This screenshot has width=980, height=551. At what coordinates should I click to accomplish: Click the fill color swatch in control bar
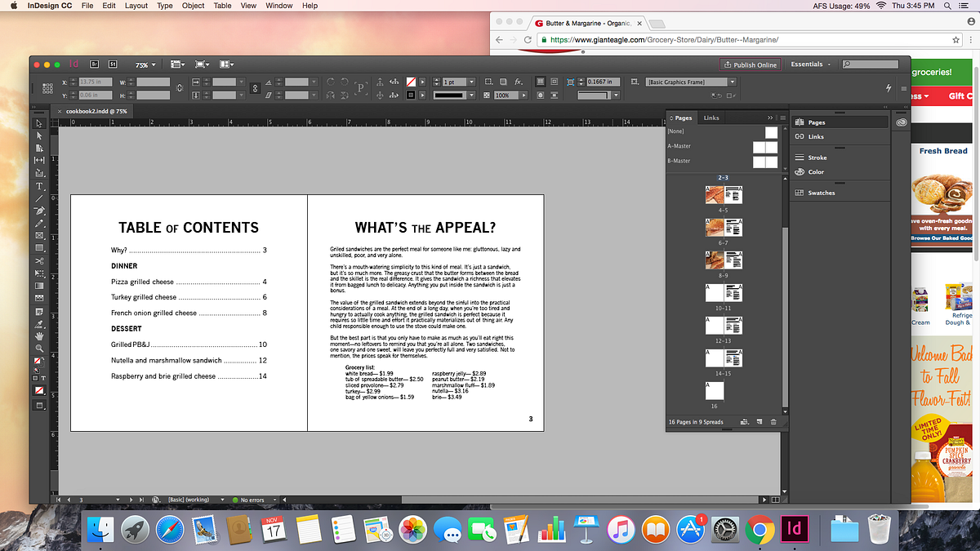412,82
